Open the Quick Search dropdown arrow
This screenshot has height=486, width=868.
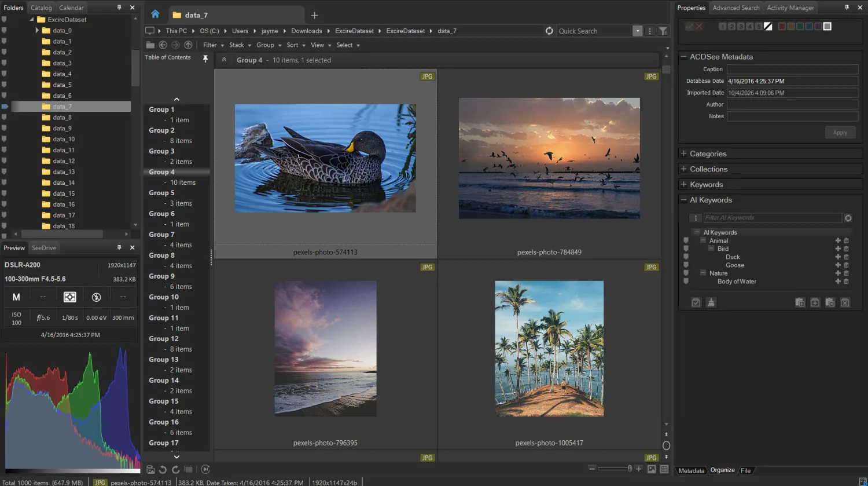[638, 31]
